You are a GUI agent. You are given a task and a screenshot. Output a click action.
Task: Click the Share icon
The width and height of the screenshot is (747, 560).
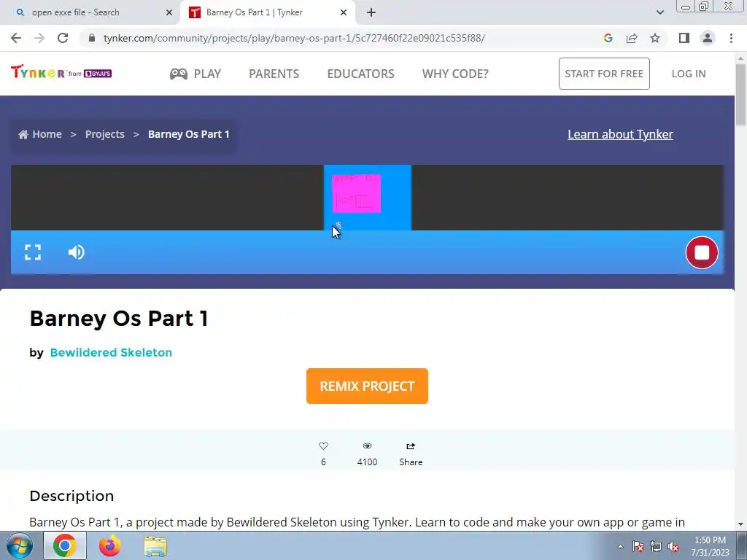[x=411, y=446]
